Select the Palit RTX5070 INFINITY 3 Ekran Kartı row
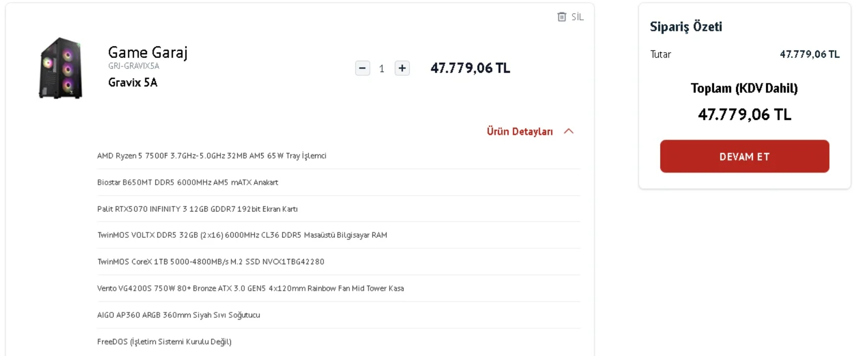868x356 pixels. click(x=339, y=209)
